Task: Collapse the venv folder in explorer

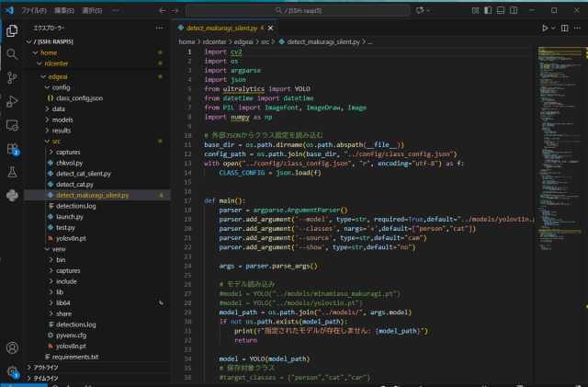Action: tap(58, 249)
